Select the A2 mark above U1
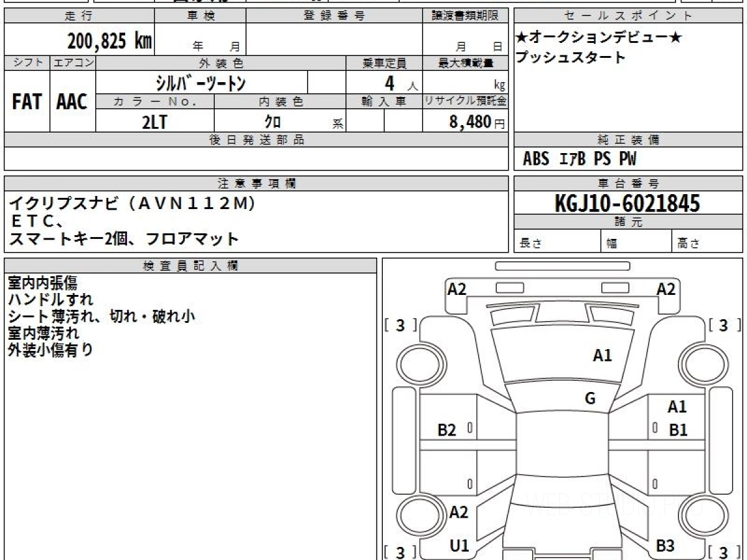Image resolution: width=747 pixels, height=560 pixels. (x=459, y=513)
